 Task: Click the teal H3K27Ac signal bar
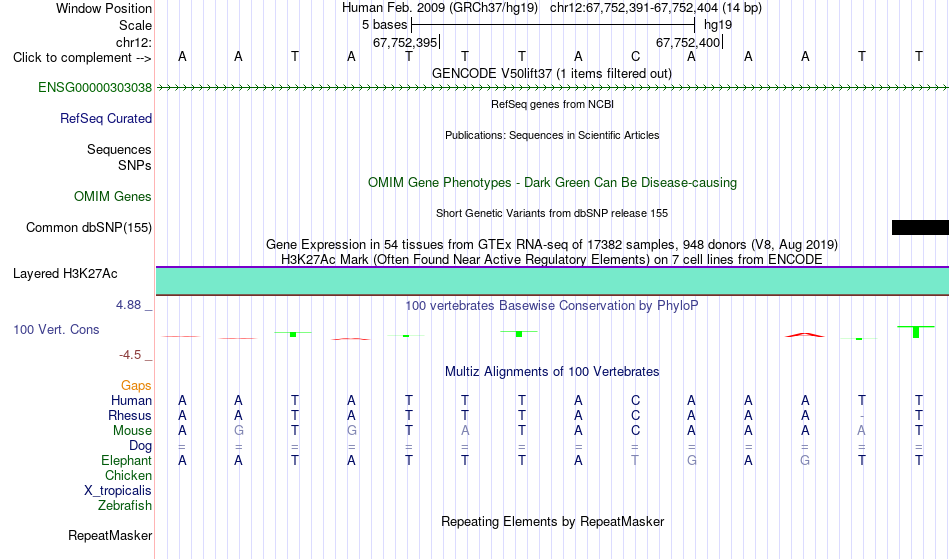coord(552,281)
